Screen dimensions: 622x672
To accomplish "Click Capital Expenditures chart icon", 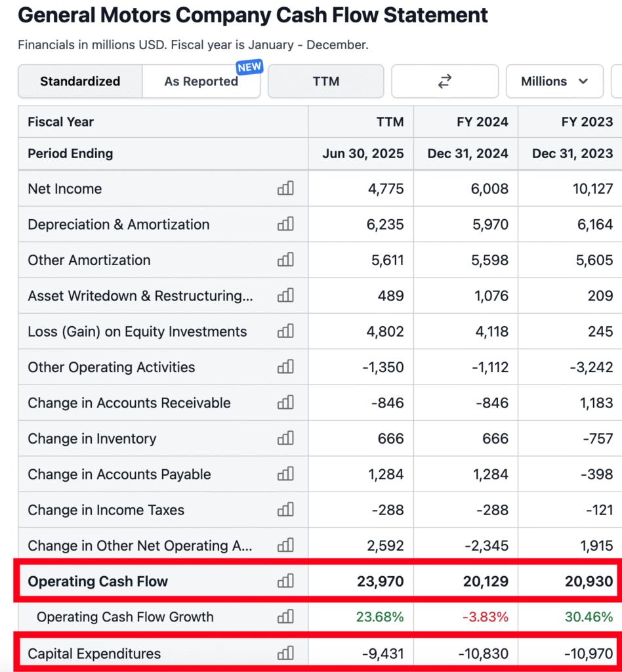I will coord(285,654).
